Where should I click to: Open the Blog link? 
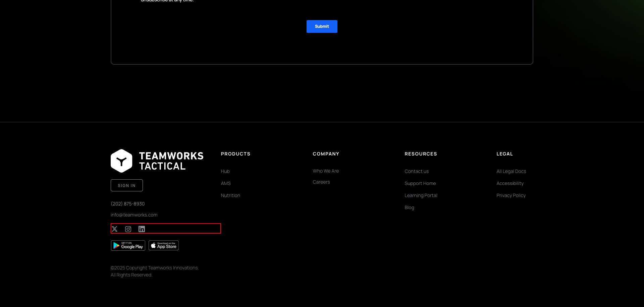pos(409,207)
